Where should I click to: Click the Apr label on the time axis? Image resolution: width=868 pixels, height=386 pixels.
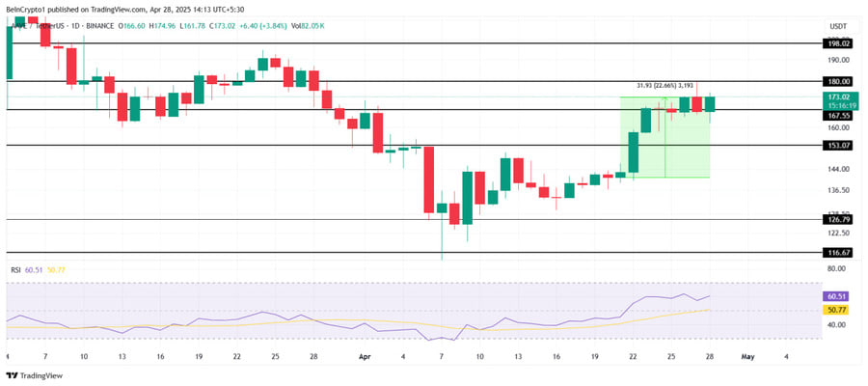click(365, 357)
